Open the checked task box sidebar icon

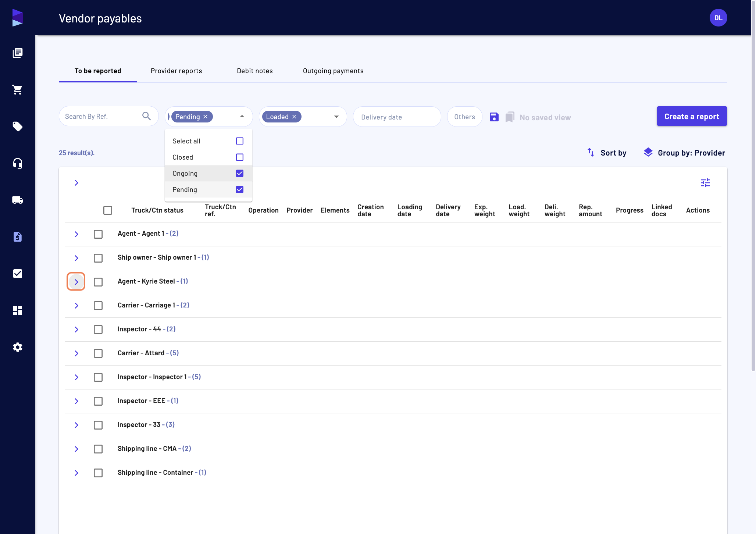pyautogui.click(x=18, y=274)
